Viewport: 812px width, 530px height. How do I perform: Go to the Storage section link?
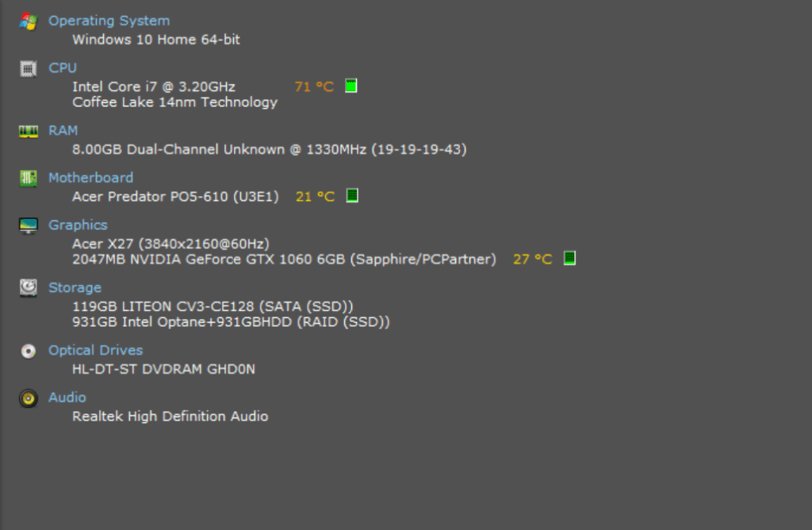click(x=75, y=287)
